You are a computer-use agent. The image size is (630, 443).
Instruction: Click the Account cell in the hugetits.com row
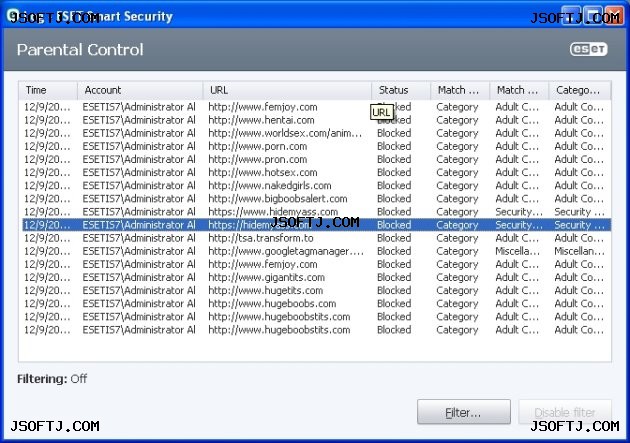point(139,290)
